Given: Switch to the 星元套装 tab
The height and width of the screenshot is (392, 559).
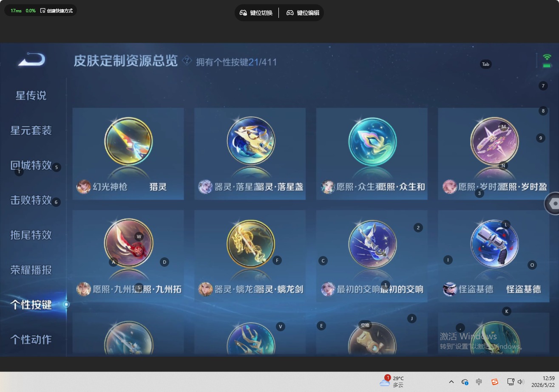Looking at the screenshot, I should (x=31, y=130).
